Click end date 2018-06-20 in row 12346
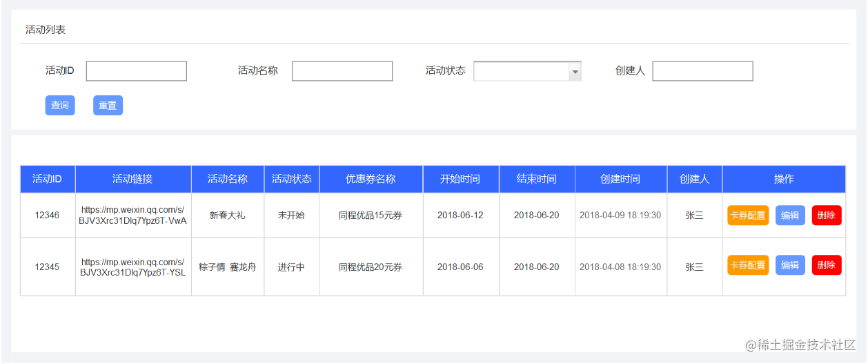The image size is (868, 364). point(537,215)
